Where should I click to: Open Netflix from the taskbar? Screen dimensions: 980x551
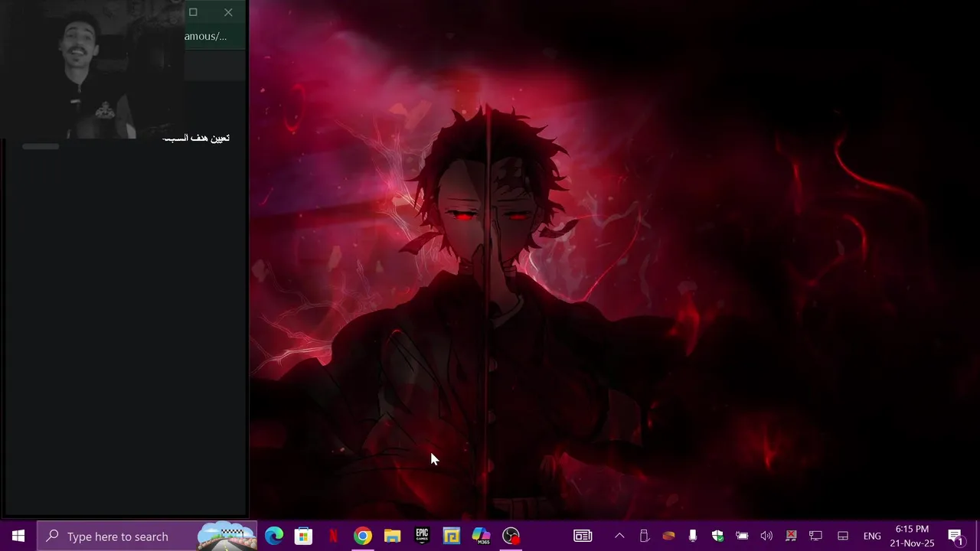333,536
